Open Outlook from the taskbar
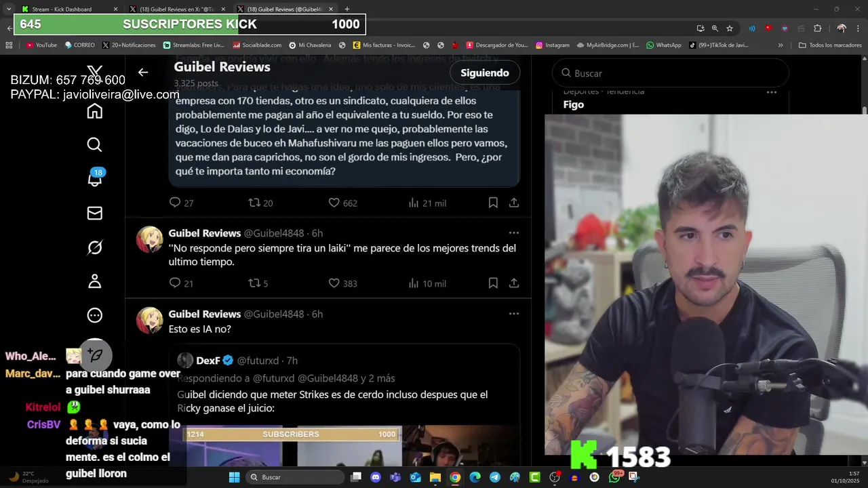This screenshot has height=488, width=868. coord(415,477)
